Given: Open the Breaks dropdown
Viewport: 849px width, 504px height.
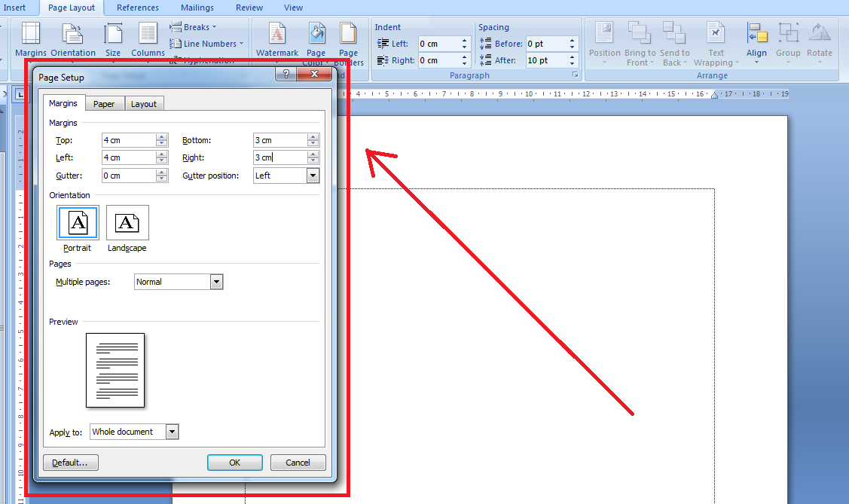Looking at the screenshot, I should click(193, 27).
